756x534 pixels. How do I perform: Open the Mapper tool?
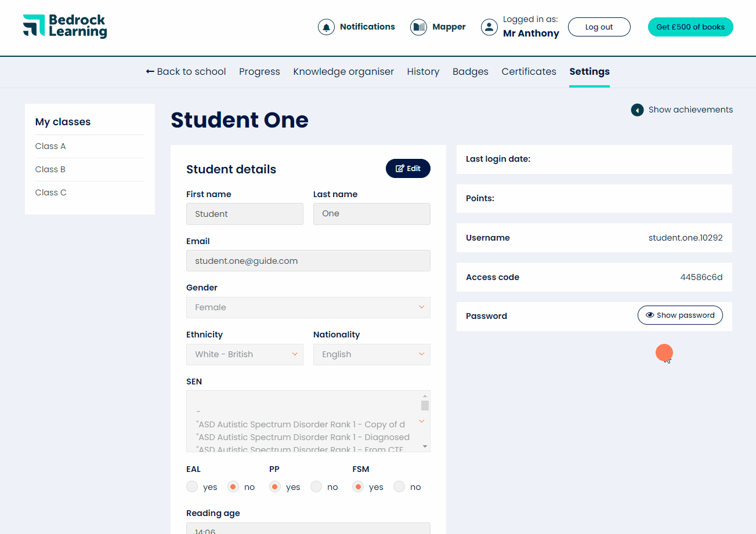418,27
